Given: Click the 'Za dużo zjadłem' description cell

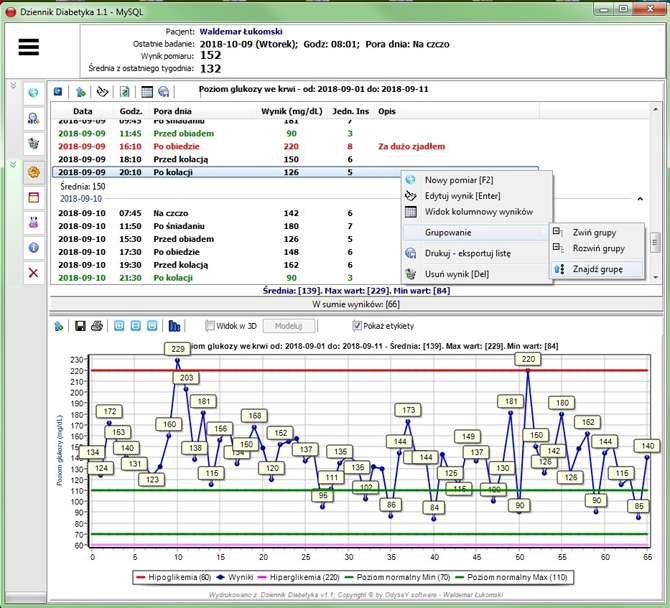Looking at the screenshot, I should tap(411, 146).
